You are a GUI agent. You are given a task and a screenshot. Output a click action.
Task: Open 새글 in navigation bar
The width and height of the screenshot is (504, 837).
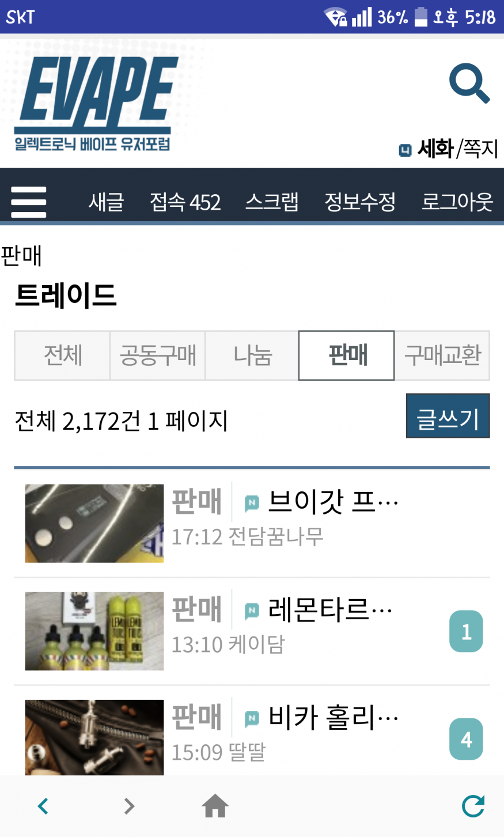(106, 202)
